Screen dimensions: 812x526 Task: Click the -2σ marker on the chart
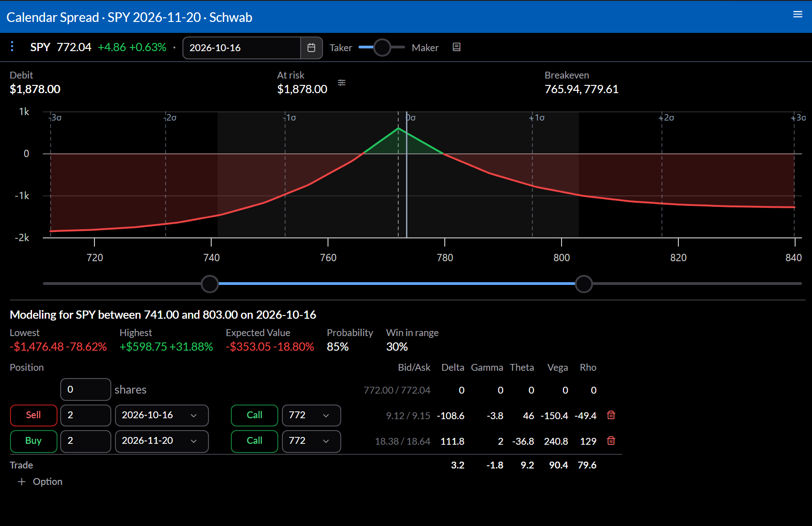[170, 118]
